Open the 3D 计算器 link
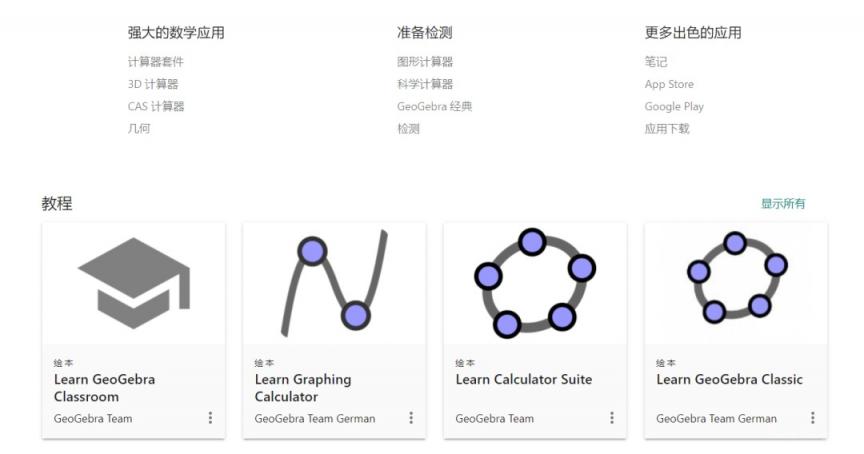This screenshot has width=864, height=454. click(x=153, y=84)
